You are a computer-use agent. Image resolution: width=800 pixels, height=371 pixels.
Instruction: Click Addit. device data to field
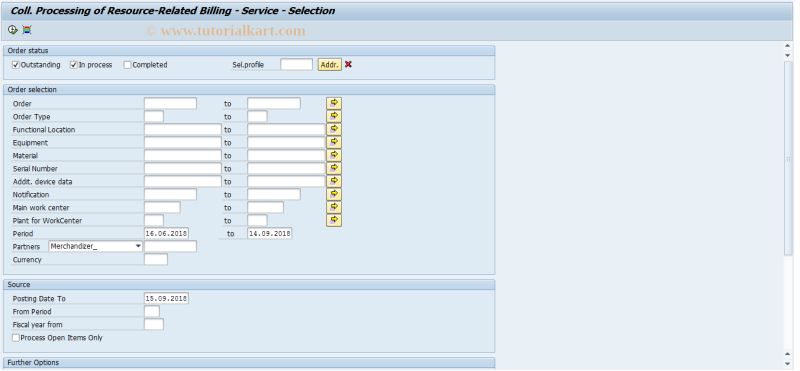tap(286, 182)
